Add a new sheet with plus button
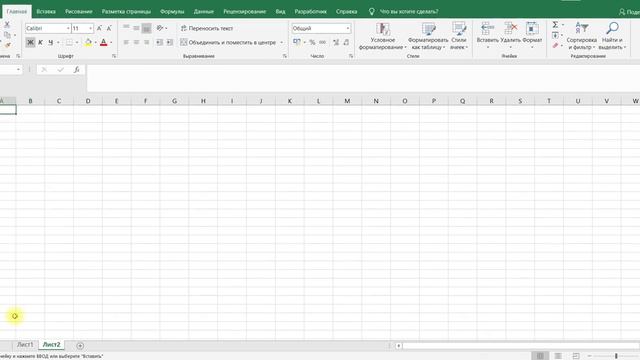The width and height of the screenshot is (640, 360). (80, 346)
